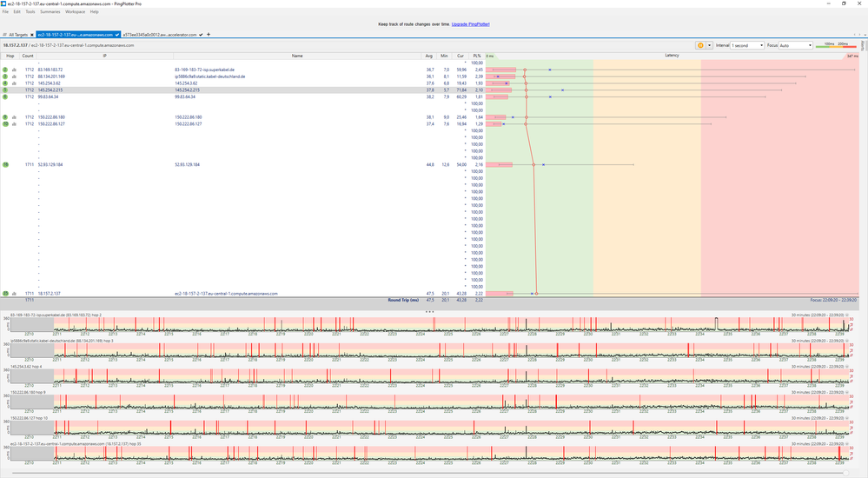This screenshot has width=868, height=478.
Task: Click the hop 2 green circle icon
Action: pyautogui.click(x=5, y=70)
